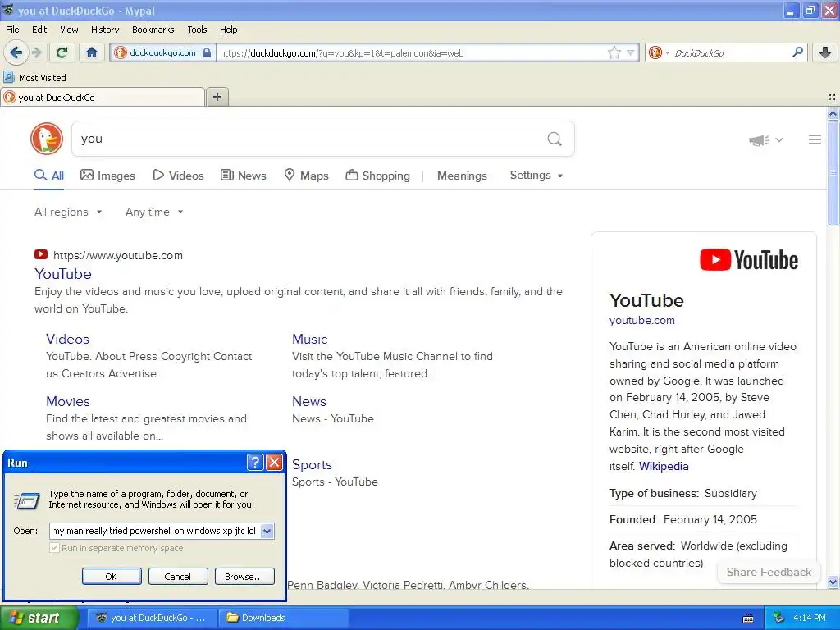
Task: Open the Edit menu
Action: coord(39,30)
